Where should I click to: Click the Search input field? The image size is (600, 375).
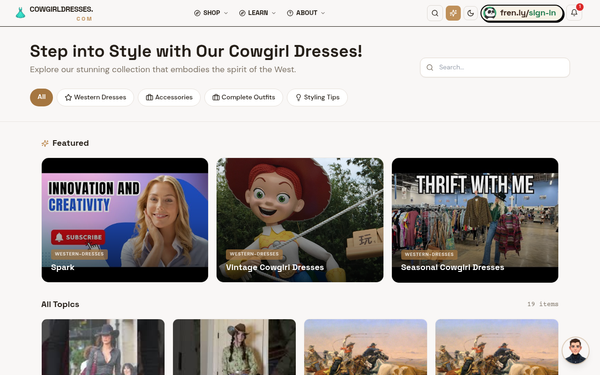[495, 67]
